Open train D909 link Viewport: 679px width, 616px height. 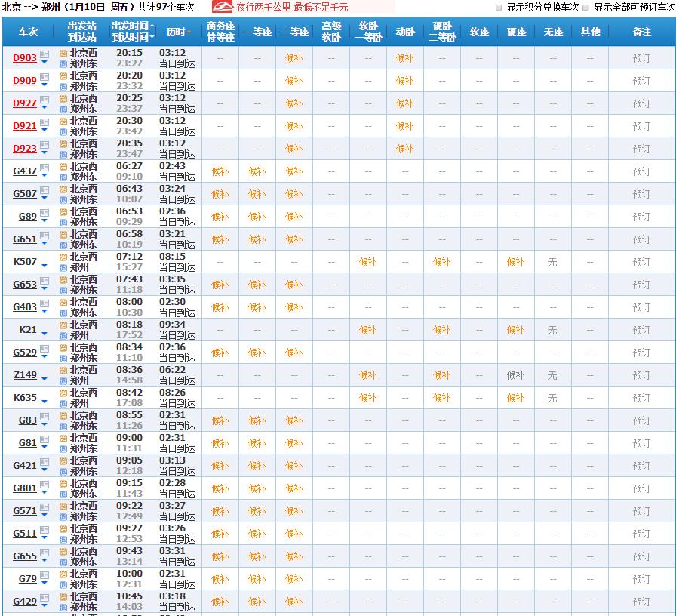[25, 81]
